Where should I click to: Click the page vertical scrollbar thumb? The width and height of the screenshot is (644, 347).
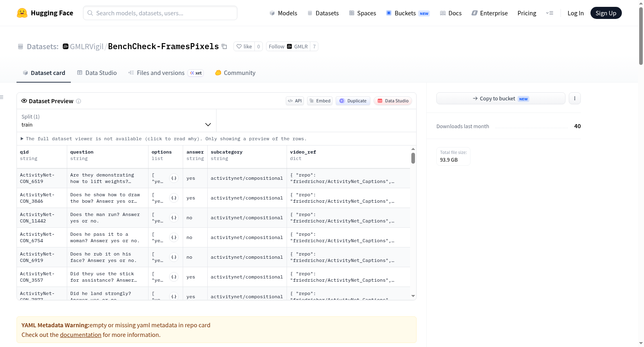pyautogui.click(x=641, y=35)
